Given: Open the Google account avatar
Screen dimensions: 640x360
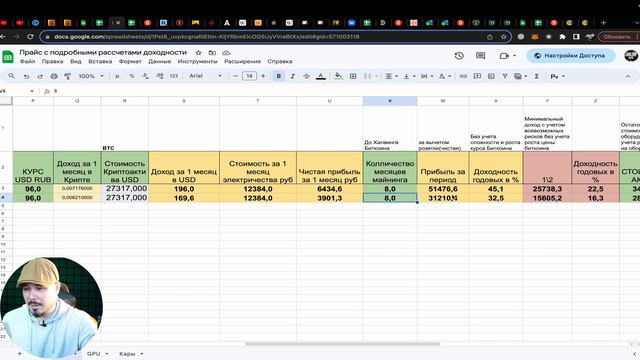Looking at the screenshot, I should [x=631, y=56].
